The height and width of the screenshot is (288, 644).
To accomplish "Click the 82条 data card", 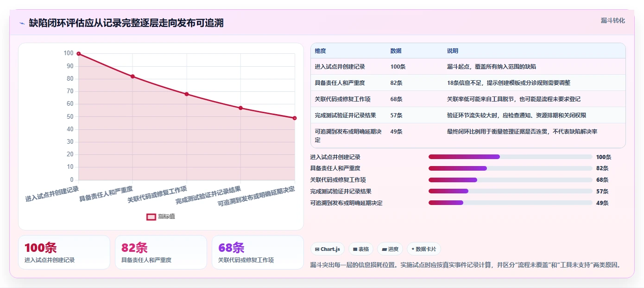I will (161, 252).
